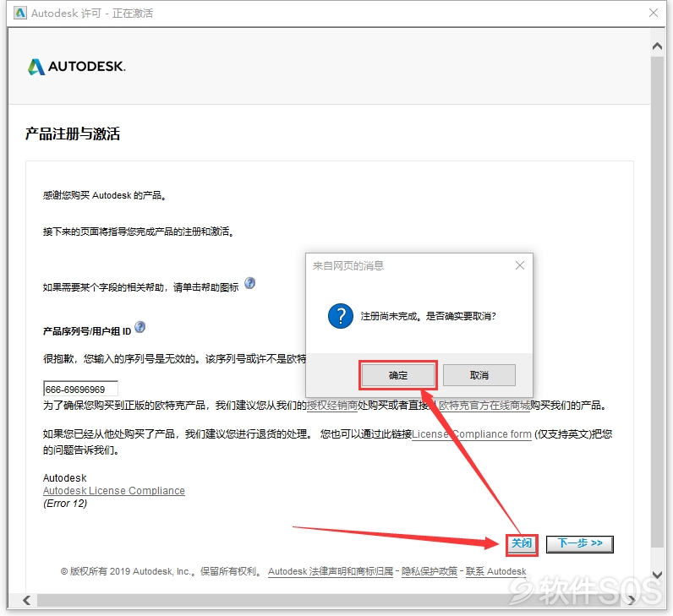The image size is (673, 616).
Task: Click the Autodesk logo in the header
Action: 76,67
